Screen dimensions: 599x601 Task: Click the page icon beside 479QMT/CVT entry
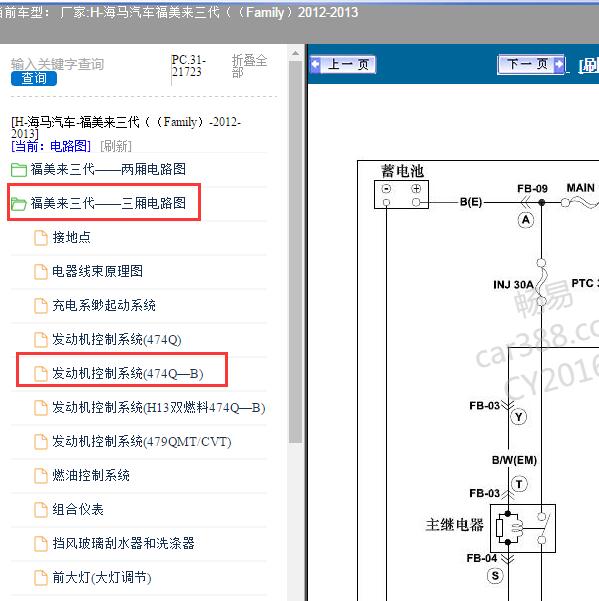coord(41,442)
